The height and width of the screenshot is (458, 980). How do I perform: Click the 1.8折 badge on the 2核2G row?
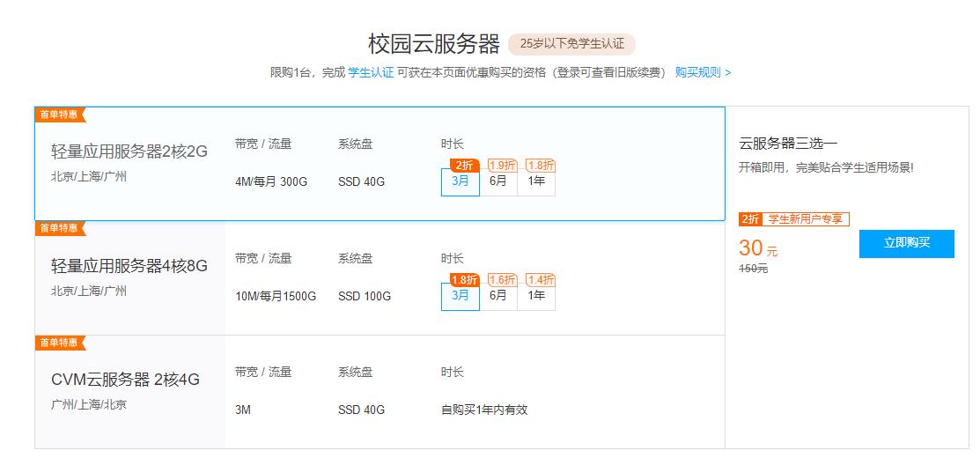click(541, 166)
